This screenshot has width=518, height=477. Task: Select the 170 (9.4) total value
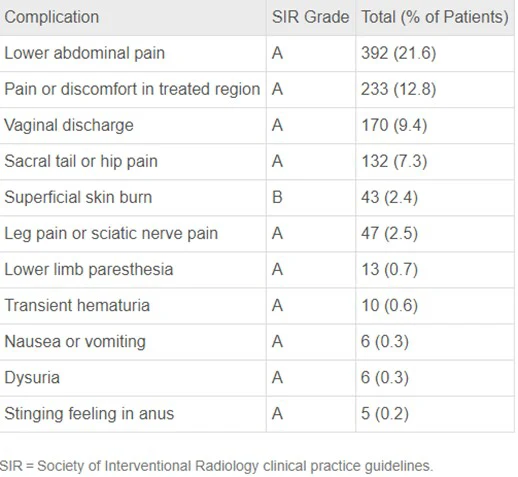pyautogui.click(x=394, y=125)
